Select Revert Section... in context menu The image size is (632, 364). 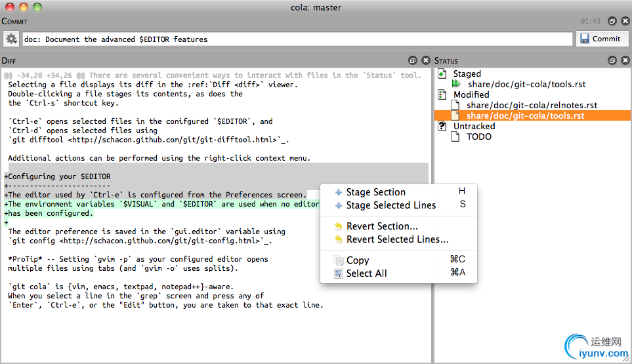(x=382, y=226)
